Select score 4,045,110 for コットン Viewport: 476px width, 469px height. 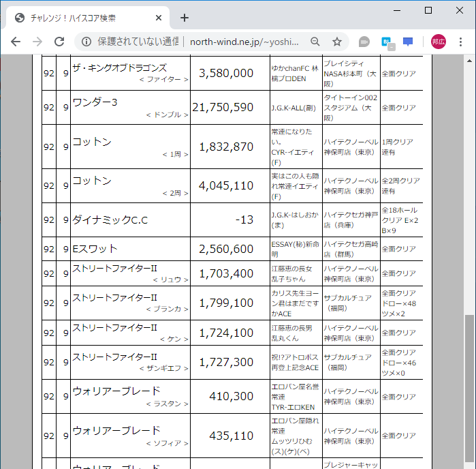226,185
